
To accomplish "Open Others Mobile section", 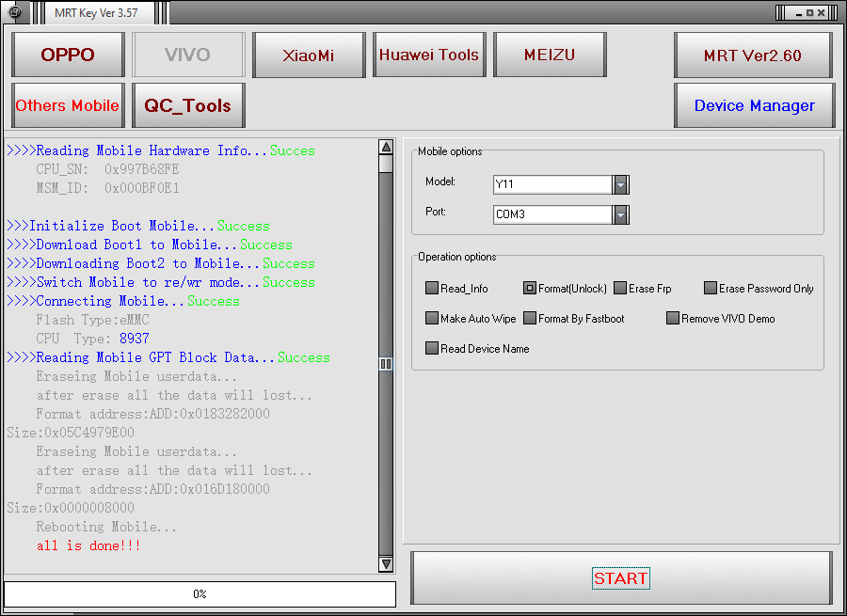I will coord(68,105).
